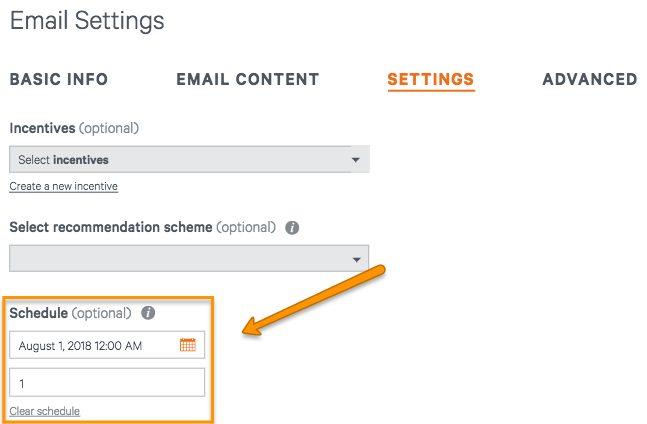Click the info icon beside Schedule

[x=148, y=313]
